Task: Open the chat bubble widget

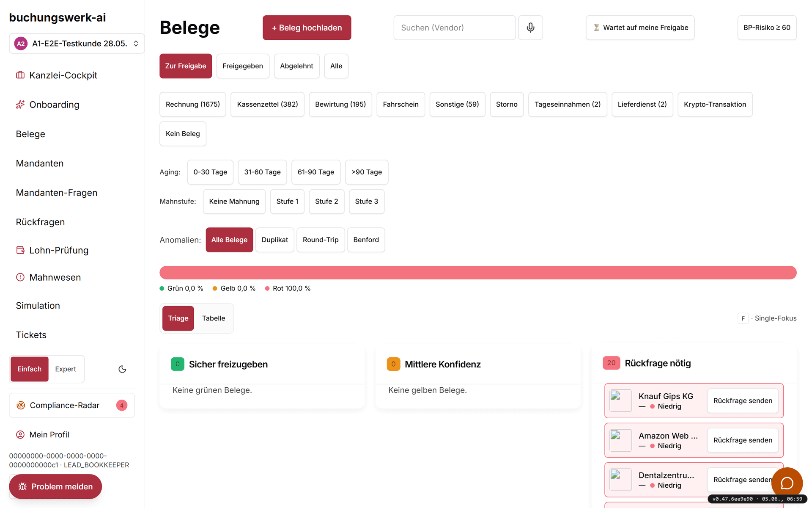Action: click(x=787, y=483)
